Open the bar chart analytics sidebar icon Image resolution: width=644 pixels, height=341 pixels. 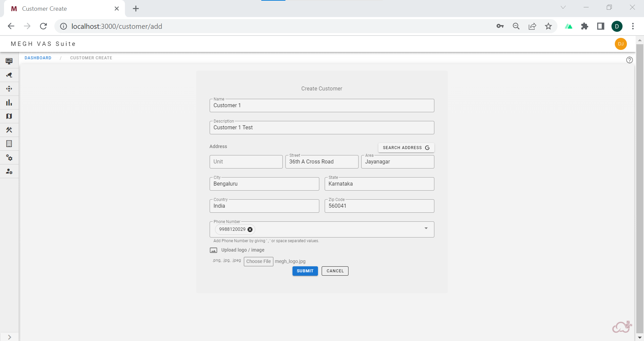pos(9,103)
